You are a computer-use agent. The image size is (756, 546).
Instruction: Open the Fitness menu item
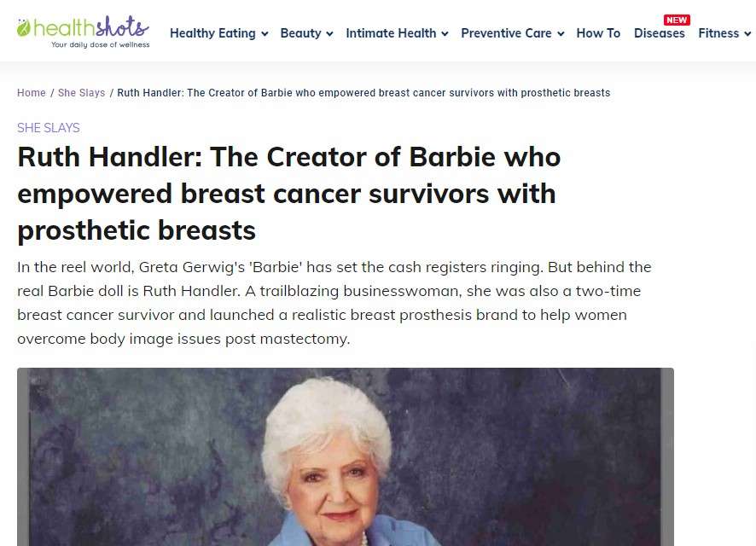718,33
